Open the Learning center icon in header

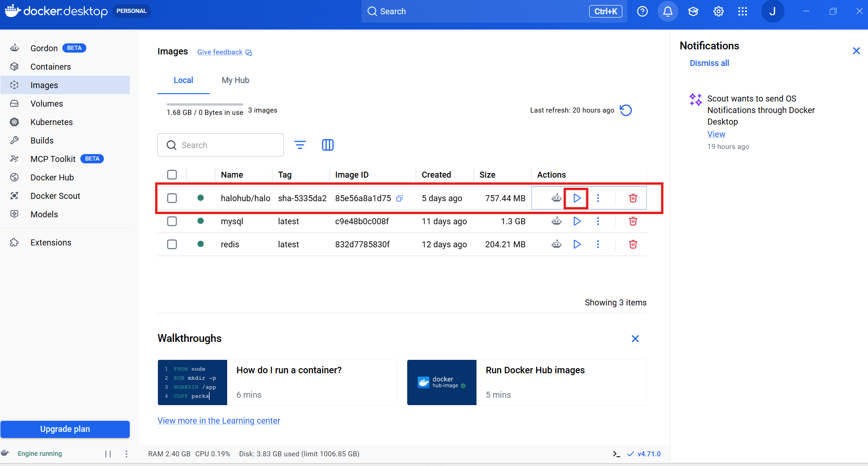[x=693, y=12]
